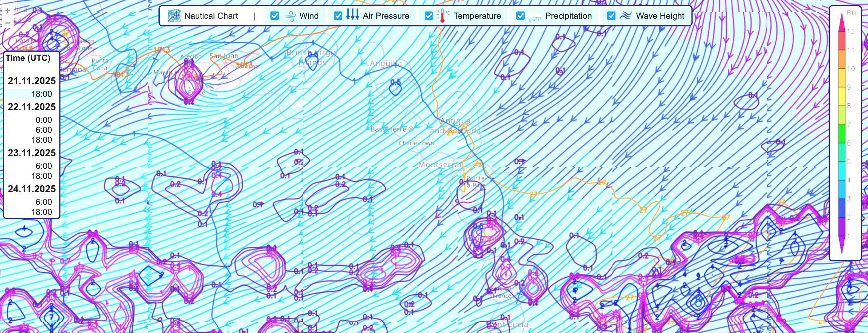
Task: Uncheck the Wind layer checkbox
Action: (275, 16)
